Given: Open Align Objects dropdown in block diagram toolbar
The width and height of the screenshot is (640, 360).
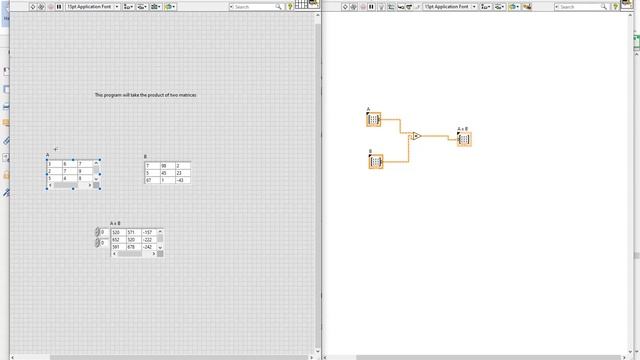Looking at the screenshot, I should click(485, 7).
